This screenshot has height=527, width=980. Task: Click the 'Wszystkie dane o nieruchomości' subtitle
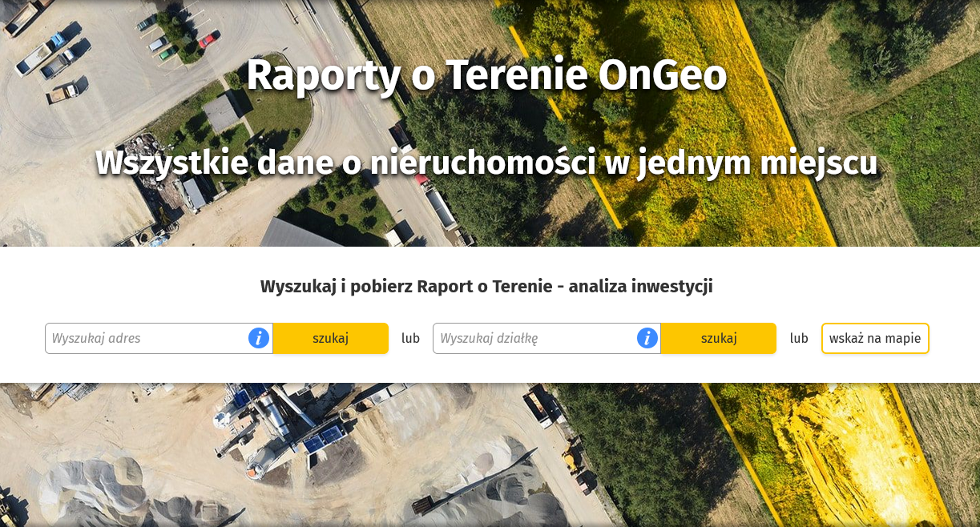(486, 163)
